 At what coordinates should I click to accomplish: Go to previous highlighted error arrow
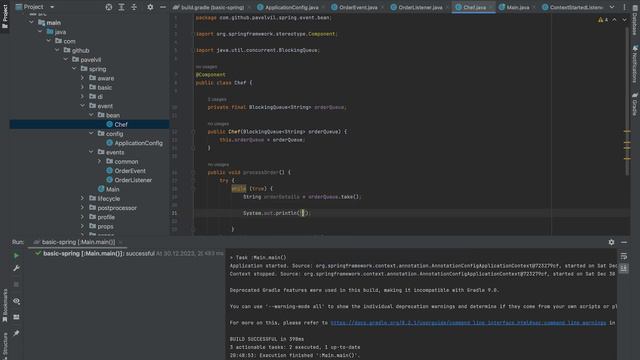[614, 20]
